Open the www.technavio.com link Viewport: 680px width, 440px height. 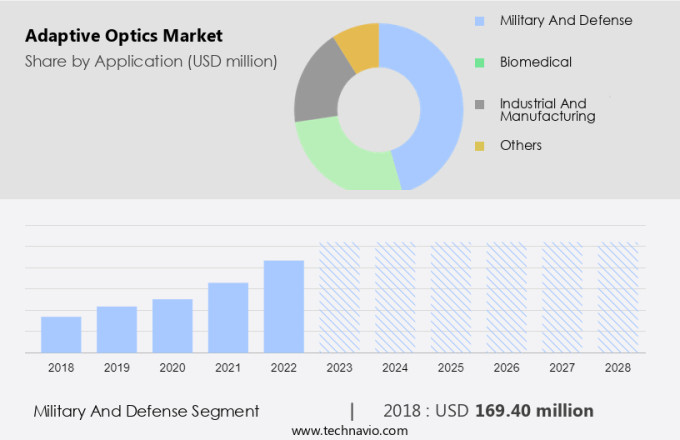[x=349, y=430]
